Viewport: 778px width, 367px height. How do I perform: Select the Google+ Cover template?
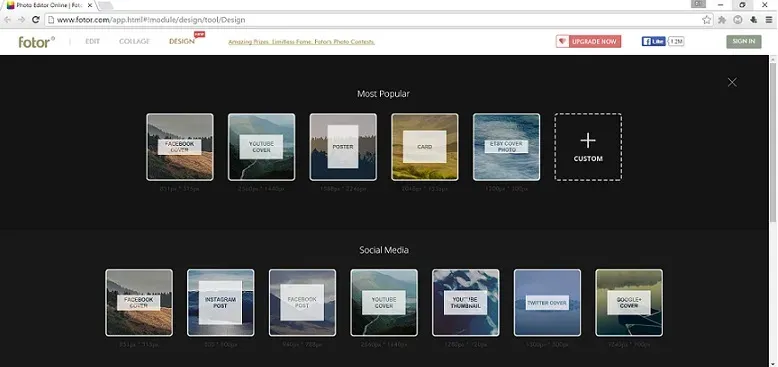629,303
